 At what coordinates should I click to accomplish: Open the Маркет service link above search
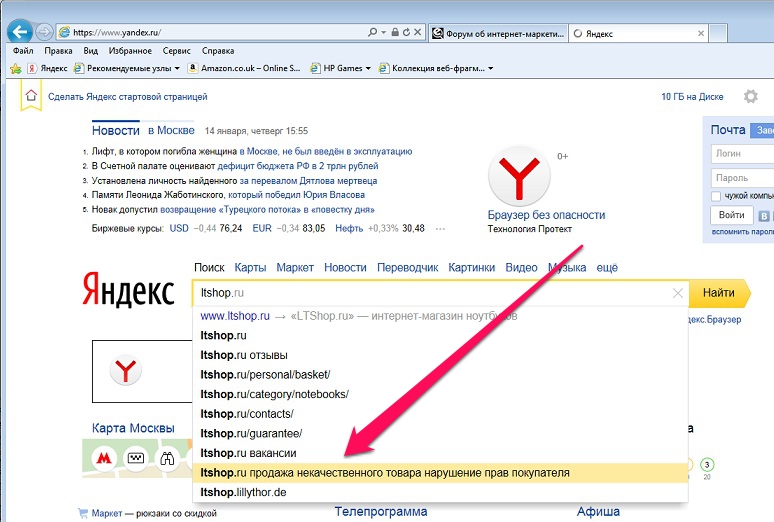pyautogui.click(x=295, y=268)
